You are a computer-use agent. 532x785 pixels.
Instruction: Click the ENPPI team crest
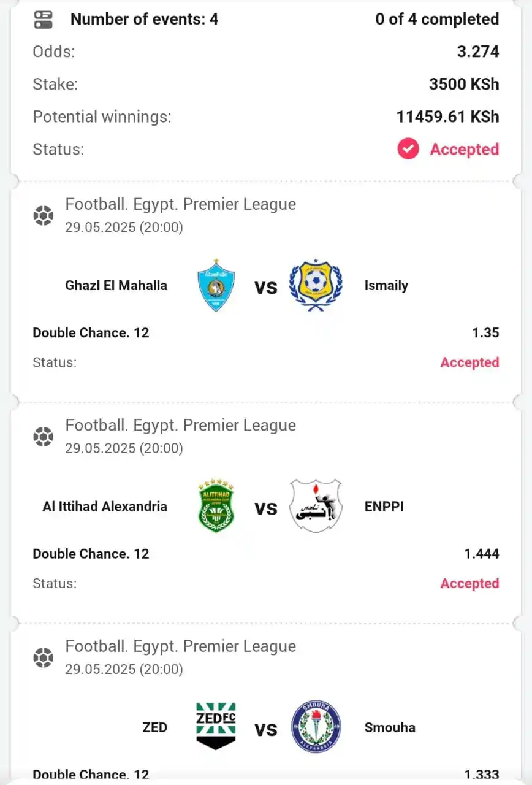pyautogui.click(x=316, y=506)
